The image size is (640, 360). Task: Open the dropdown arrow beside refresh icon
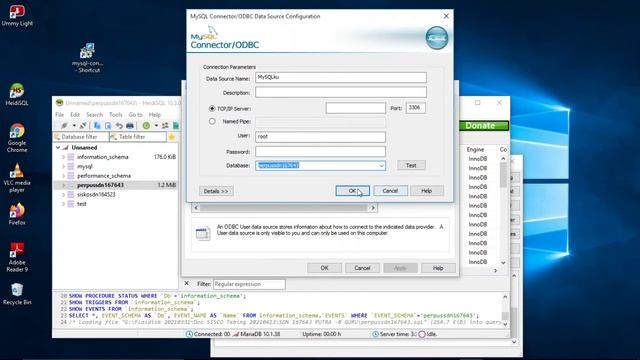(x=156, y=126)
